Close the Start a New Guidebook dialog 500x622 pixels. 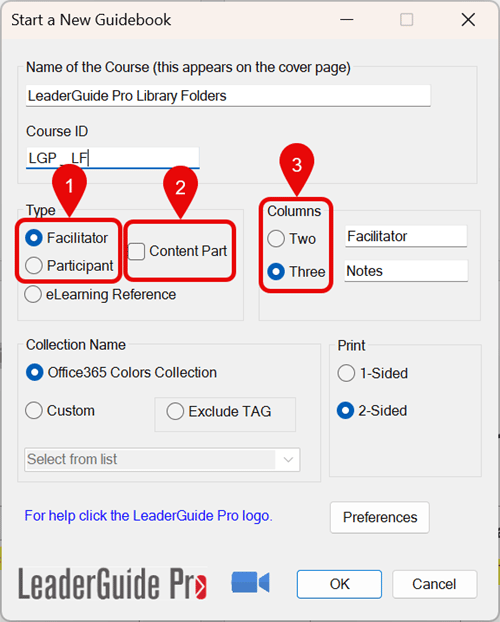(468, 19)
